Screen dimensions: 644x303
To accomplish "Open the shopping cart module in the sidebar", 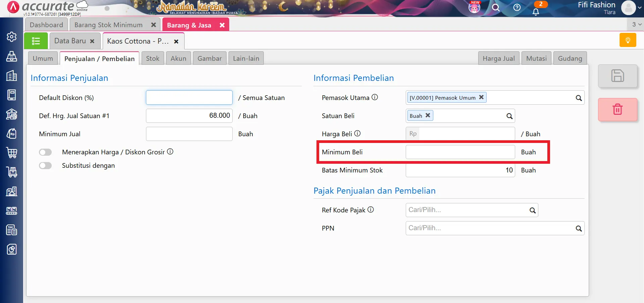I will [x=11, y=153].
